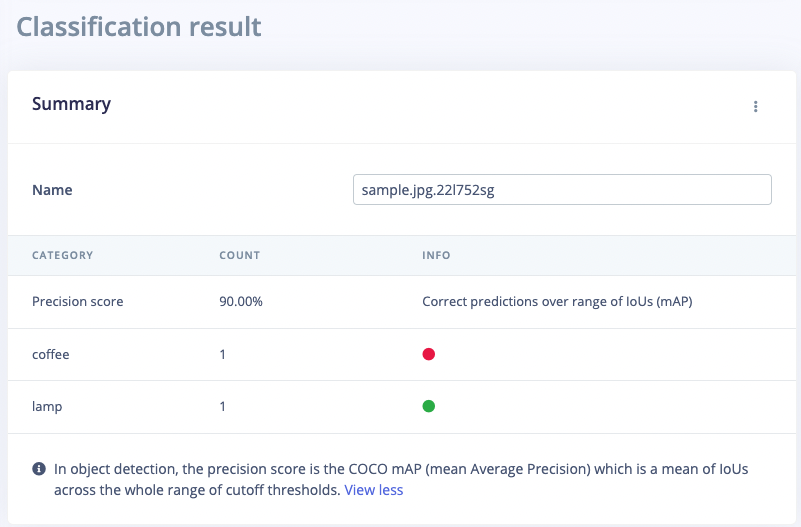
Task: Open the Summary three-dot options menu
Action: coord(755,107)
